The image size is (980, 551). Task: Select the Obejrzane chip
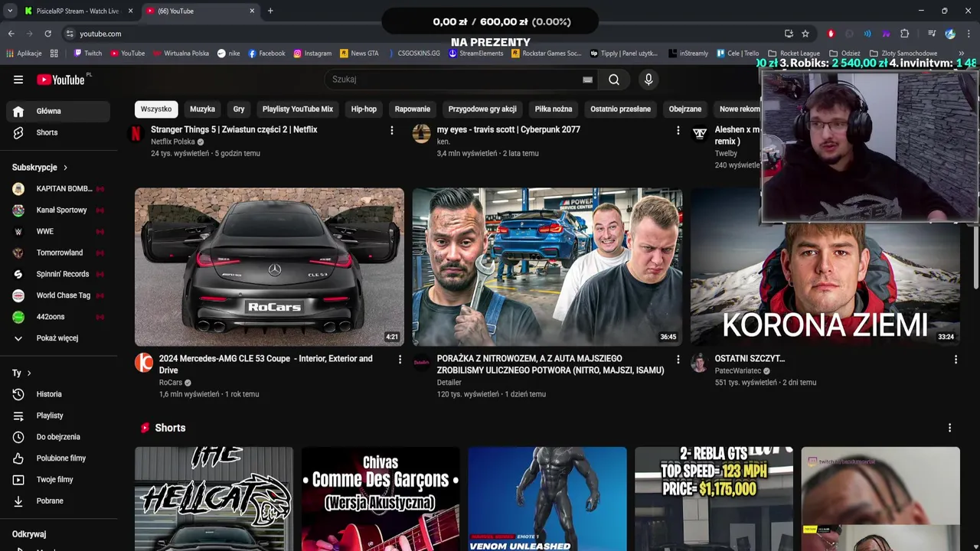tap(685, 109)
